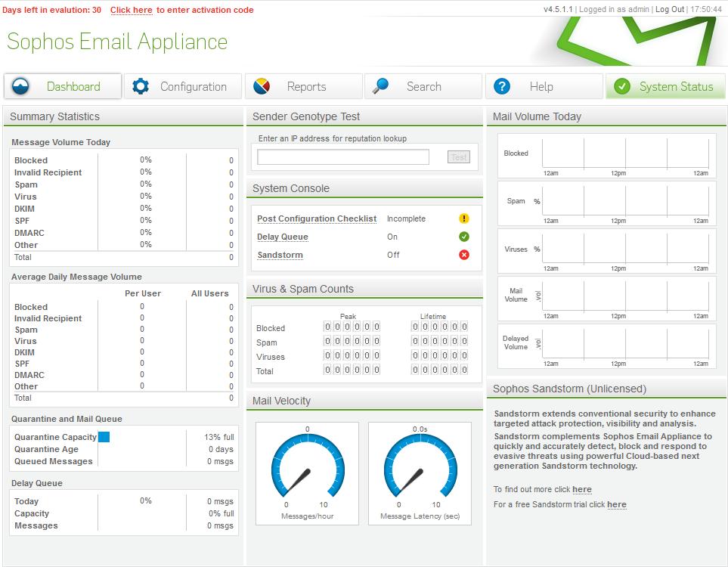
Task: Click the Mail Volume Today panel header
Action: coord(606,116)
